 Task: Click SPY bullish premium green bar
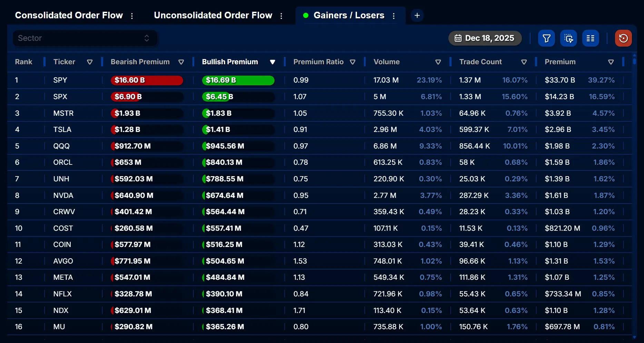pyautogui.click(x=238, y=80)
